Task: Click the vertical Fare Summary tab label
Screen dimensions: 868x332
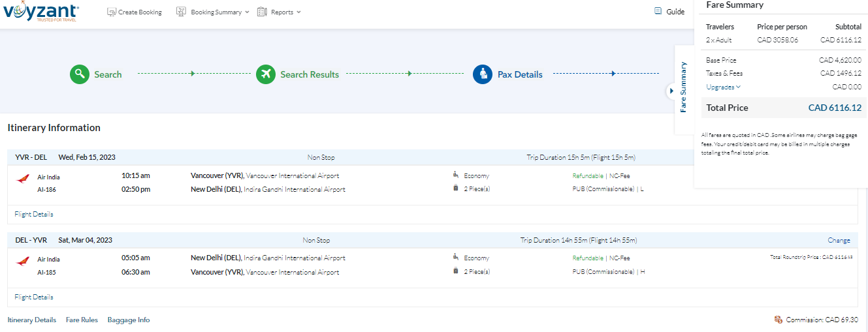Action: (684, 87)
